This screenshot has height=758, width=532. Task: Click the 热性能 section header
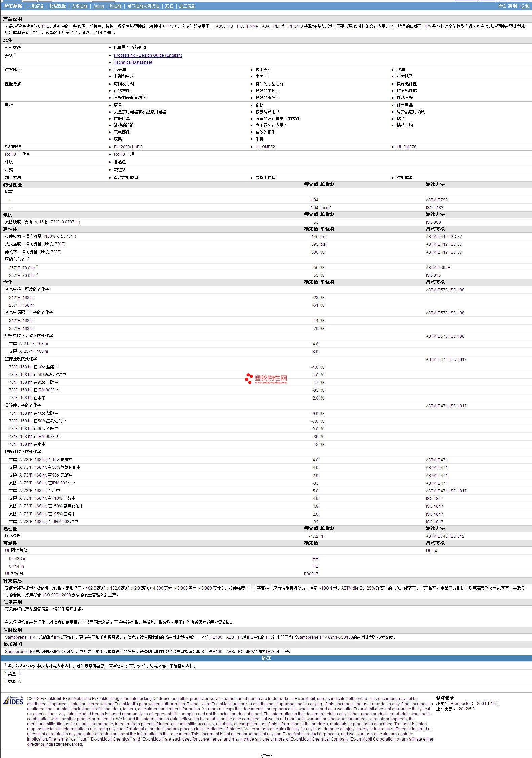pyautogui.click(x=10, y=529)
